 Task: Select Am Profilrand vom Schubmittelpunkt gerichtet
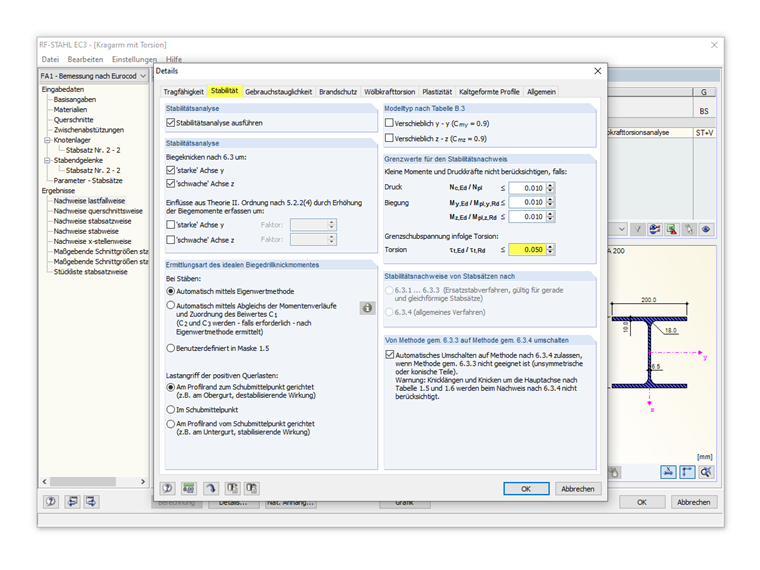[171, 424]
